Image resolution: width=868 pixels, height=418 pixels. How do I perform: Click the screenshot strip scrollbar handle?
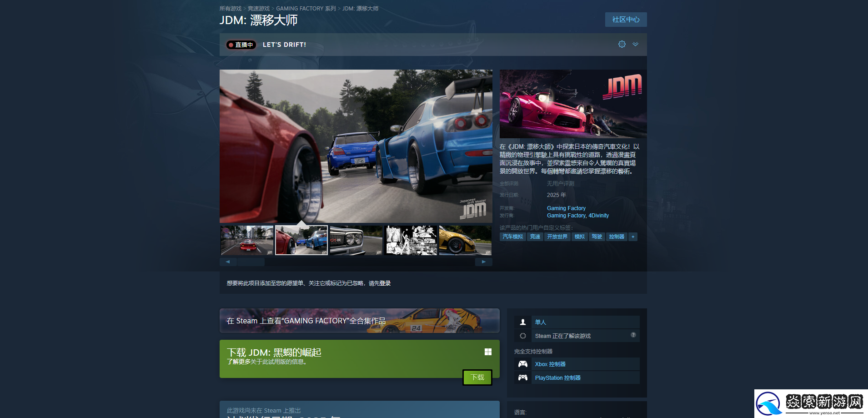coord(251,262)
